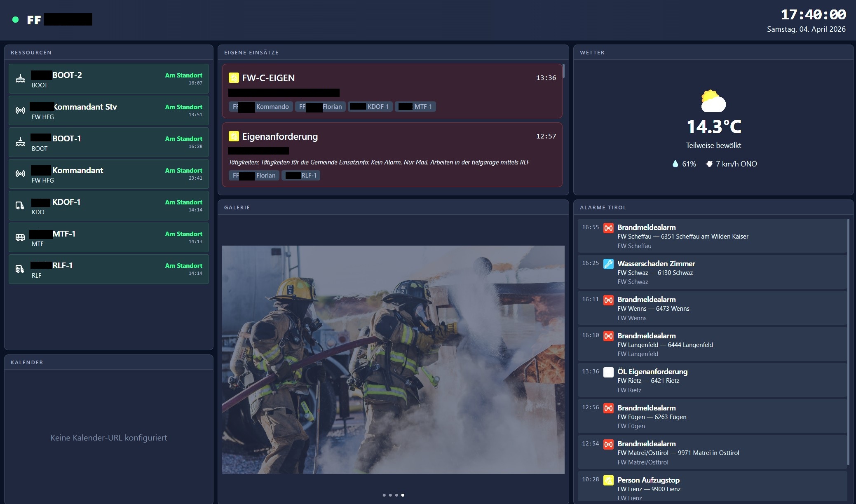The image size is (856, 504).
Task: Click the yellow icon on the FW-C-EIGEN einsatz
Action: coord(234,77)
